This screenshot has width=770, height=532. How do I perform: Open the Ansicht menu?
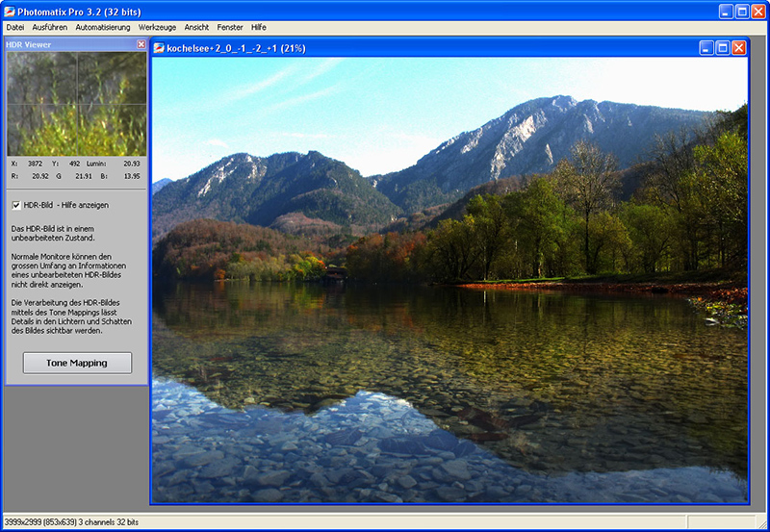click(196, 28)
